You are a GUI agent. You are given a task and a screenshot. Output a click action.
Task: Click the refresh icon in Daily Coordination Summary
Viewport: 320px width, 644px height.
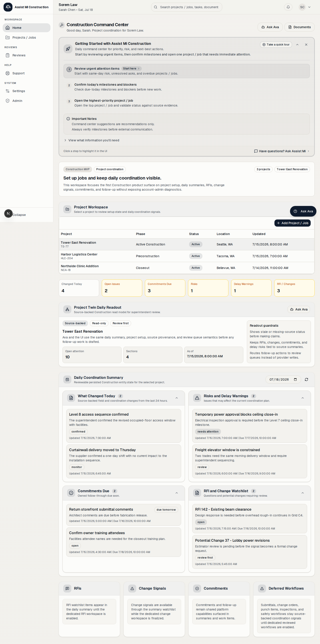pyautogui.click(x=306, y=379)
